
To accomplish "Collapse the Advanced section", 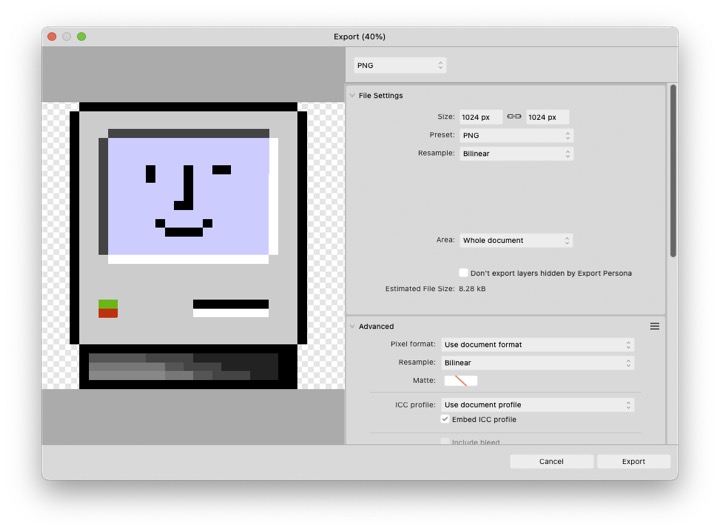I will point(352,326).
